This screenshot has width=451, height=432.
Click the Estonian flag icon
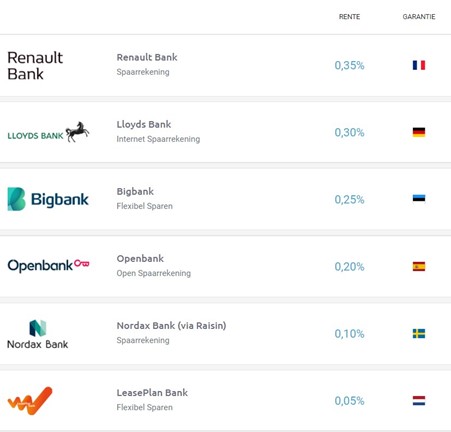419,199
